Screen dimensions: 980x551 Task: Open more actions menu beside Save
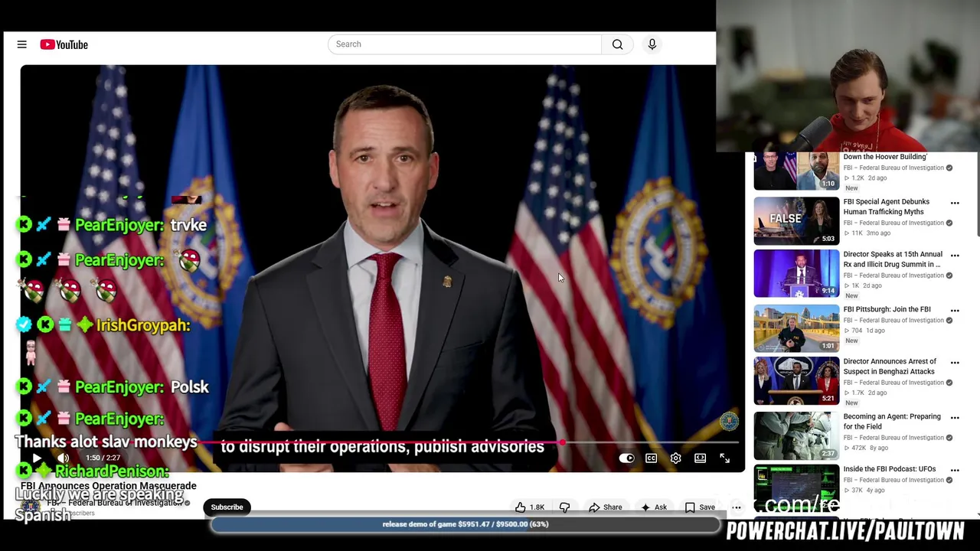pyautogui.click(x=736, y=507)
